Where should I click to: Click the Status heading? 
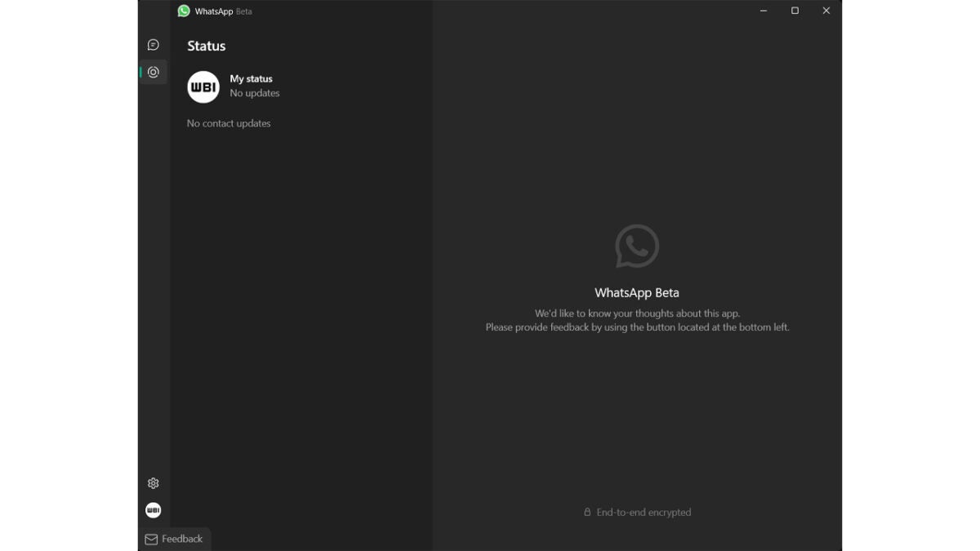[207, 46]
